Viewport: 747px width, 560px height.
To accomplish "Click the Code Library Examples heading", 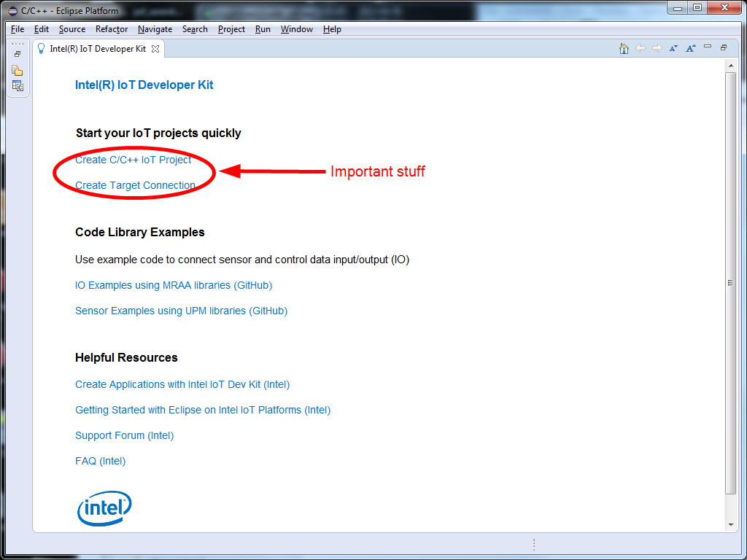I will click(139, 232).
